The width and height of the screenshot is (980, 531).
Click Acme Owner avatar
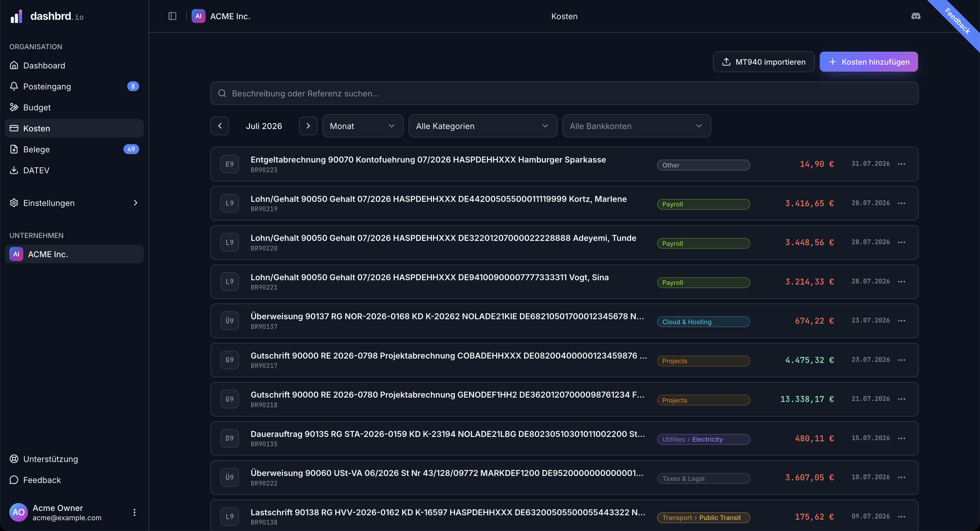(x=19, y=512)
